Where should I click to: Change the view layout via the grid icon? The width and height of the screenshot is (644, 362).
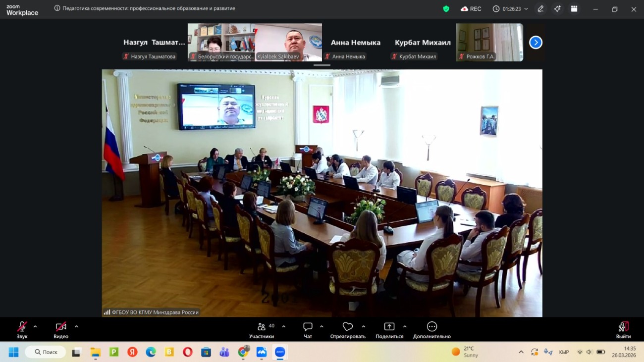[x=574, y=9]
